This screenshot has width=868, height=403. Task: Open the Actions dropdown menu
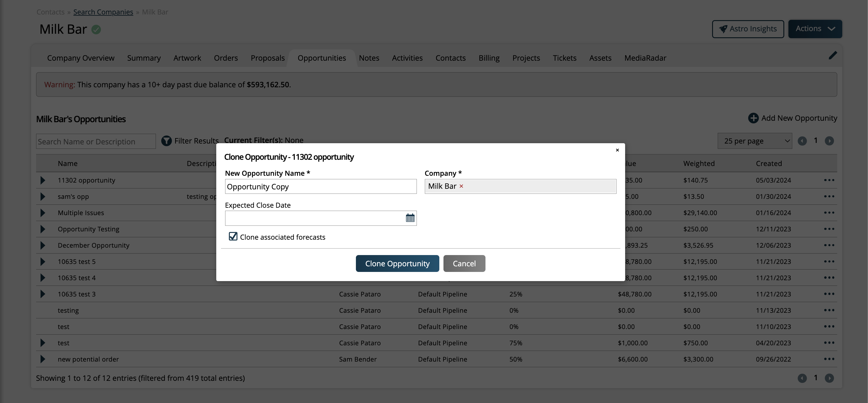(x=815, y=29)
